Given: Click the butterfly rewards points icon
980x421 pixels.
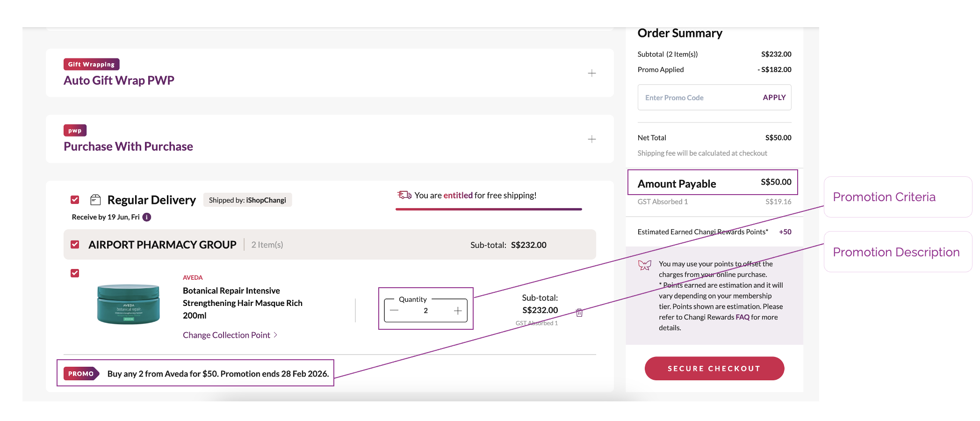Looking at the screenshot, I should click(x=645, y=265).
